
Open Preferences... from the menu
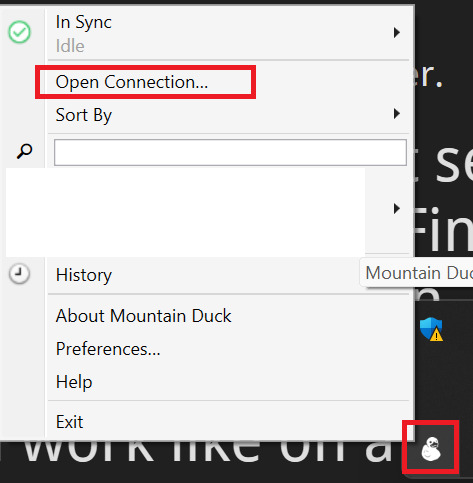[108, 349]
